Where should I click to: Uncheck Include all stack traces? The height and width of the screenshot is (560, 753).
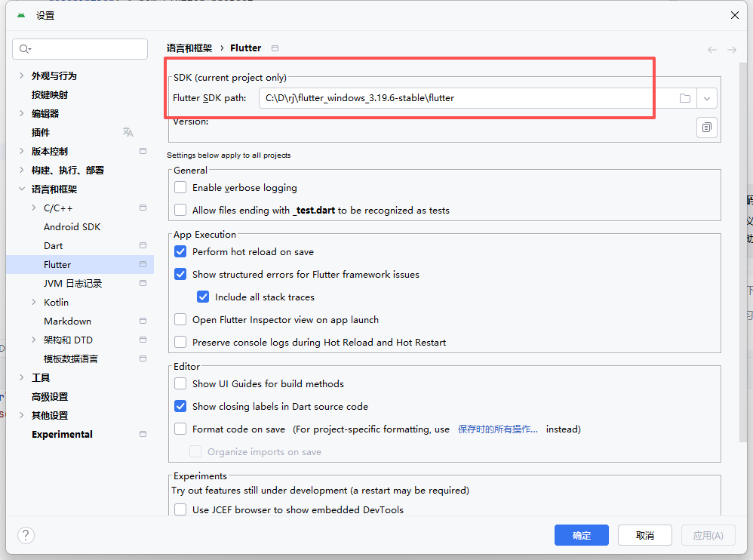203,297
